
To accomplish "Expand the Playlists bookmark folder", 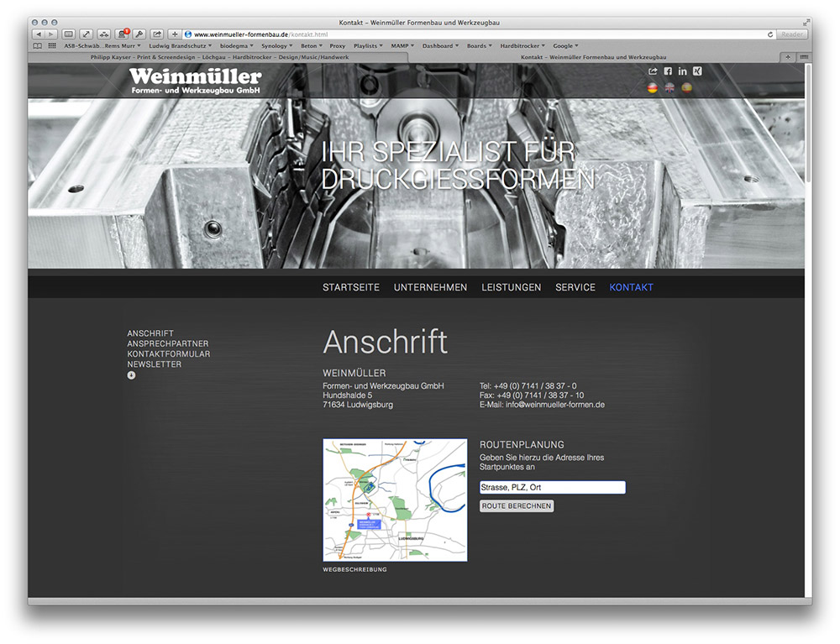I will [x=368, y=46].
